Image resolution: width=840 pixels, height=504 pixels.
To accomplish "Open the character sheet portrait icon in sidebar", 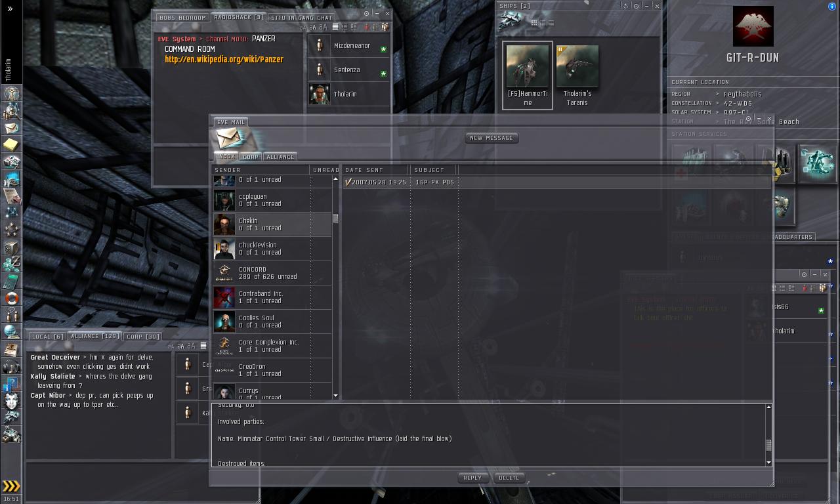I will (x=12, y=93).
